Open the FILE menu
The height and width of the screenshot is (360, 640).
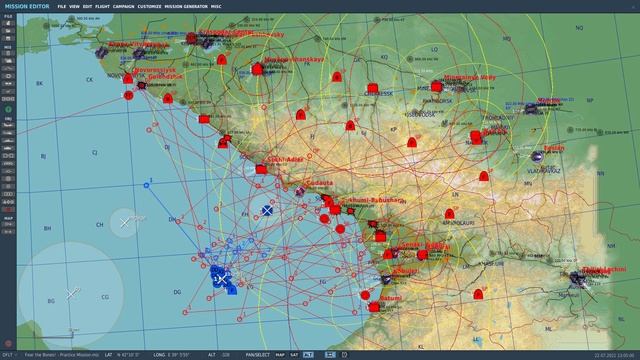[x=61, y=7]
